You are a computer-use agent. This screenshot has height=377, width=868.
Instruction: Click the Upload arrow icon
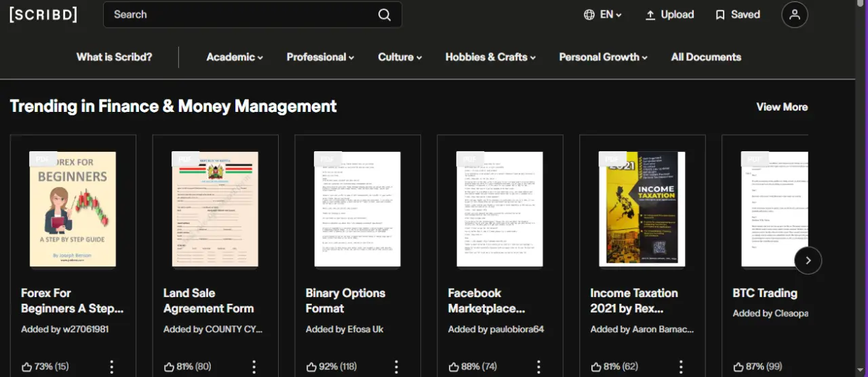(650, 15)
